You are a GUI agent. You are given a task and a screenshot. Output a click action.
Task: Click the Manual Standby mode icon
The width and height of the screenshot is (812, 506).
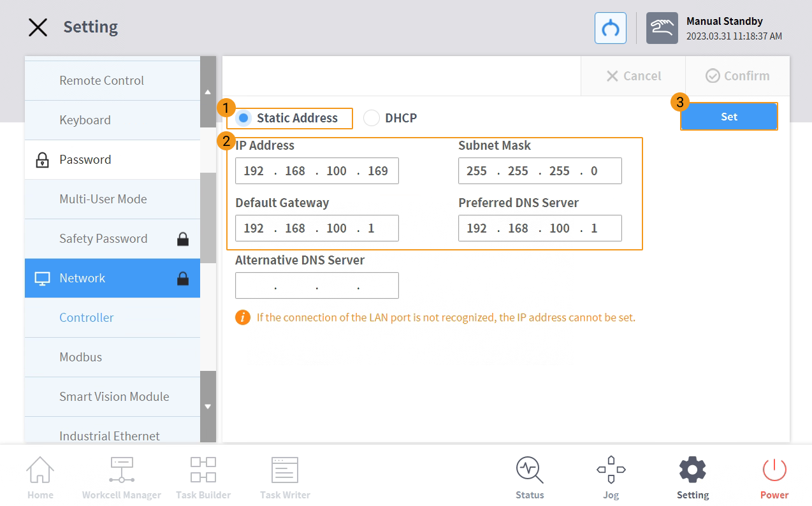662,27
